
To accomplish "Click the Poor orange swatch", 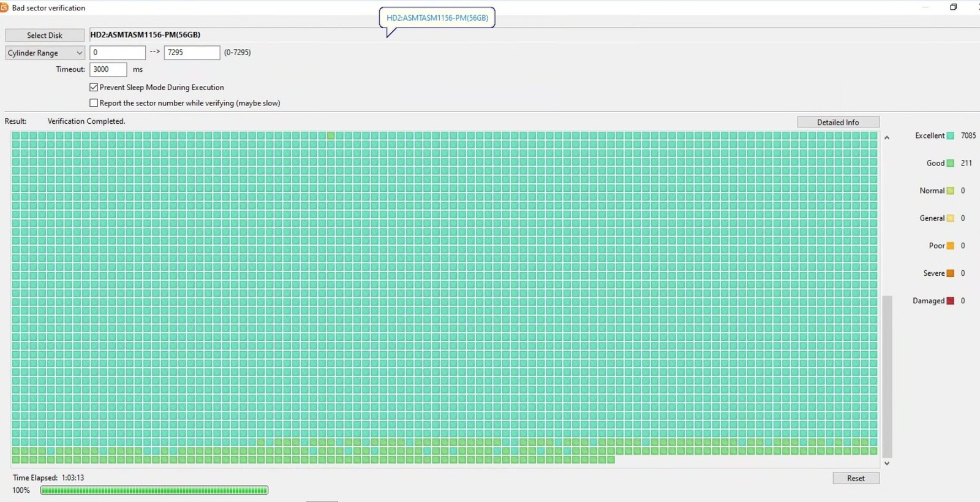I will pyautogui.click(x=950, y=246).
